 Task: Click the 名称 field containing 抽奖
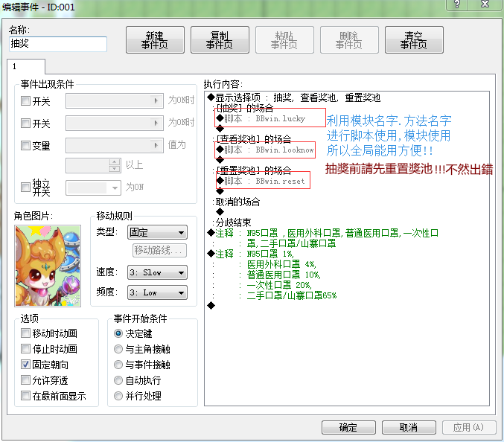(x=58, y=44)
